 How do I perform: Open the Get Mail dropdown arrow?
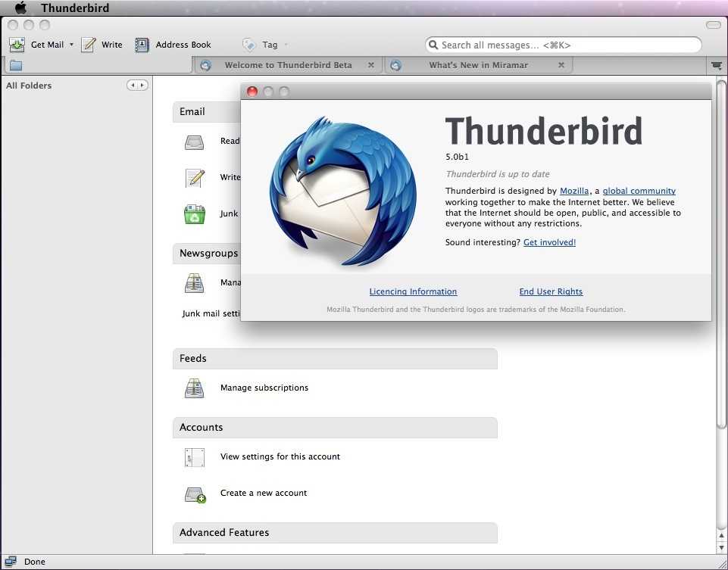tap(71, 45)
